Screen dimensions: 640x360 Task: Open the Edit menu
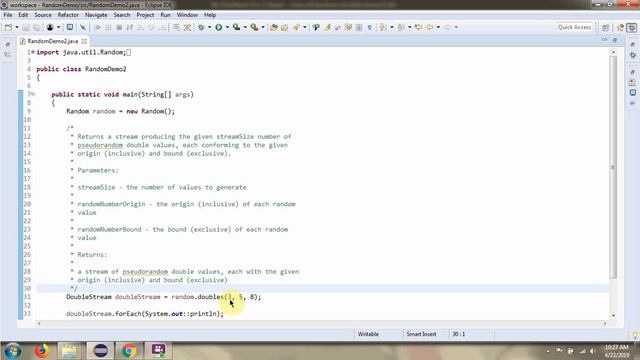point(23,15)
